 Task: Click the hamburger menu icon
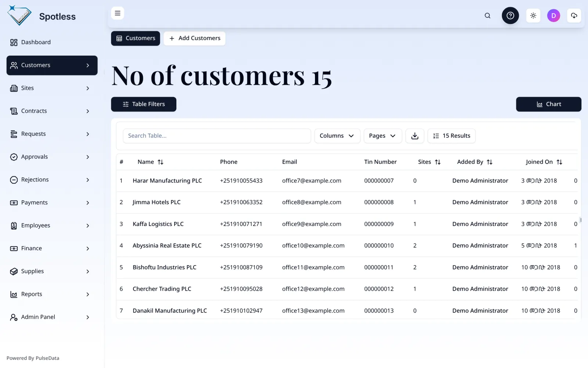coord(118,13)
